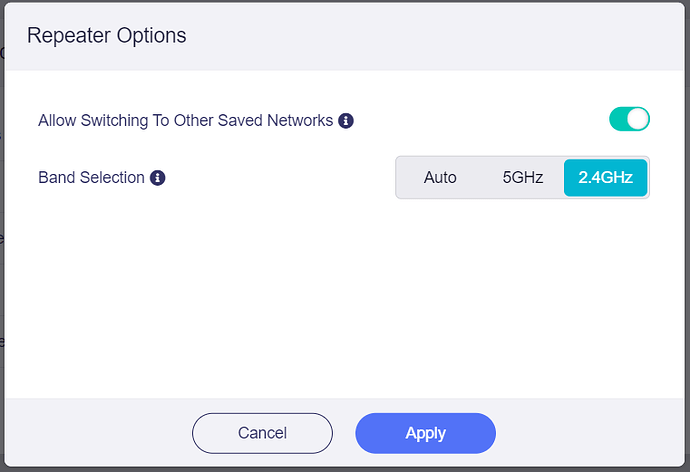The width and height of the screenshot is (690, 472).
Task: Click the Repeater Options dialog title
Action: click(x=107, y=36)
